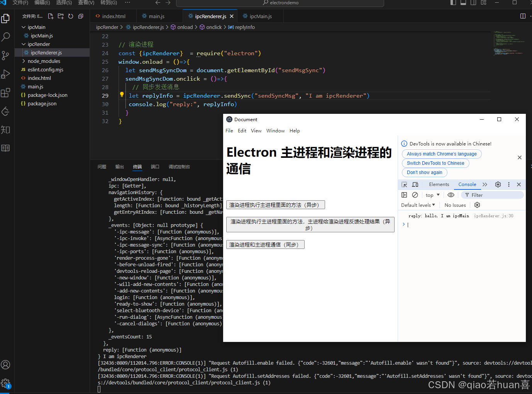Open DevTools more options kebab menu

(509, 184)
